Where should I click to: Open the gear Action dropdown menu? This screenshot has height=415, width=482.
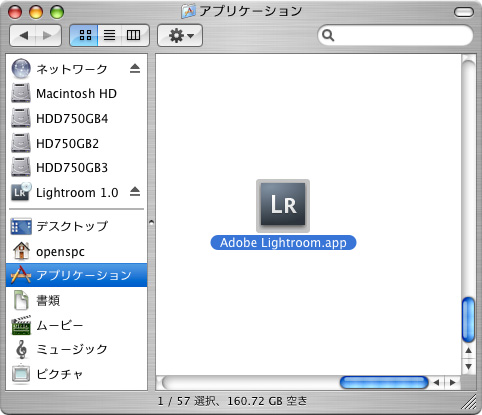pos(180,35)
